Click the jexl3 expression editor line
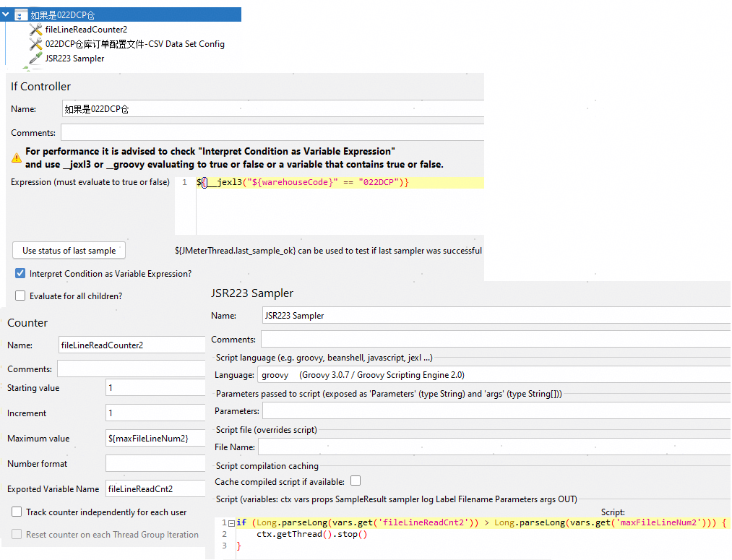The image size is (732, 560). point(340,183)
